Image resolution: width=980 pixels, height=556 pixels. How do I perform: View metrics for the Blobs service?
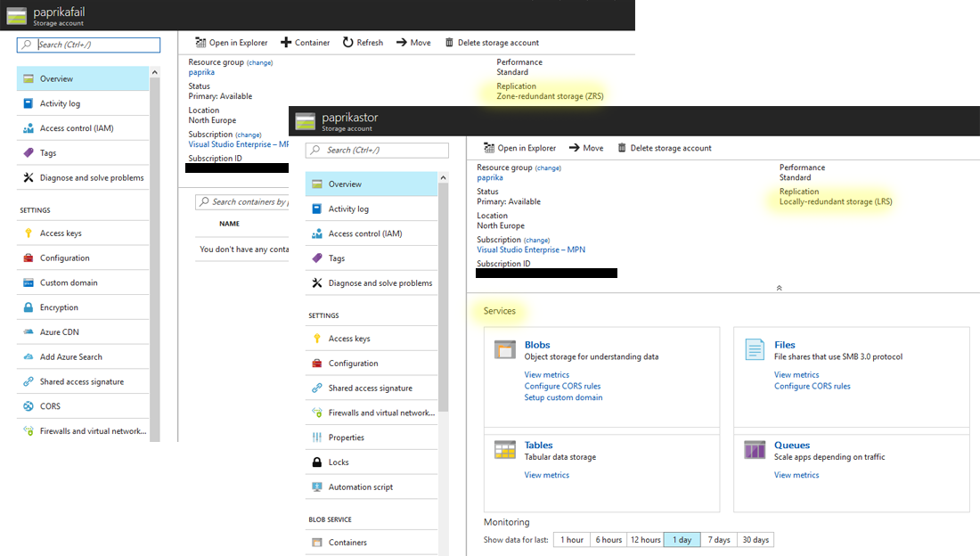click(546, 374)
